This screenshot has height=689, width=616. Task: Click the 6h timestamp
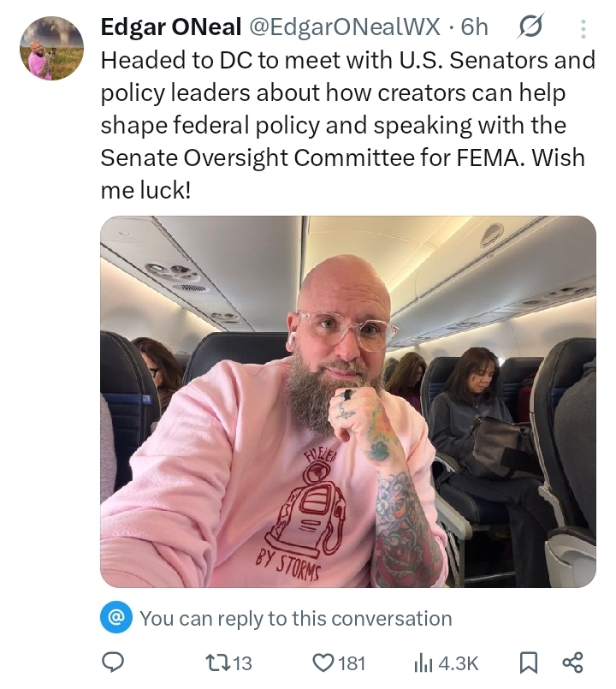(475, 27)
